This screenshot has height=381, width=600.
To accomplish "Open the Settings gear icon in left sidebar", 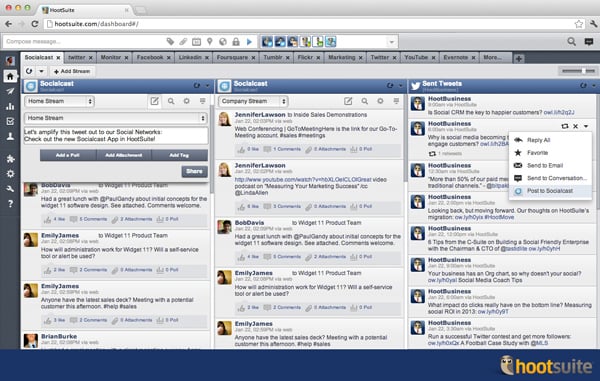I will [10, 174].
